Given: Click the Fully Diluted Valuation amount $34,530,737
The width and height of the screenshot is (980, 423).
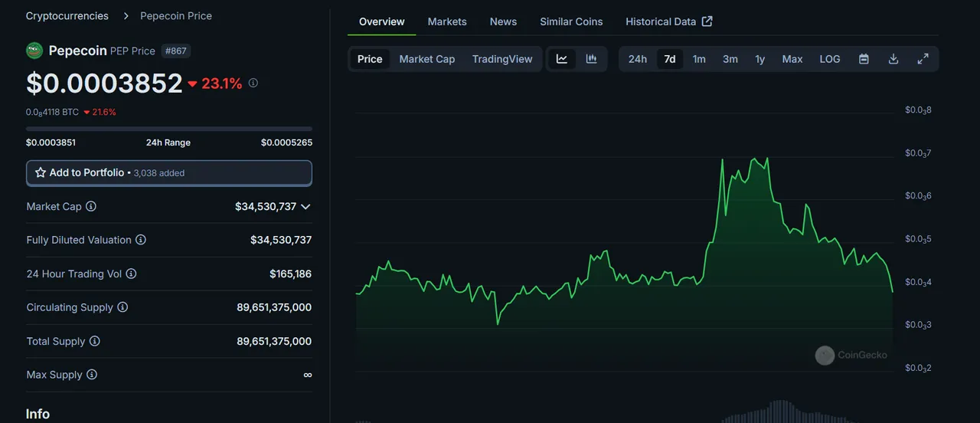Looking at the screenshot, I should (281, 240).
